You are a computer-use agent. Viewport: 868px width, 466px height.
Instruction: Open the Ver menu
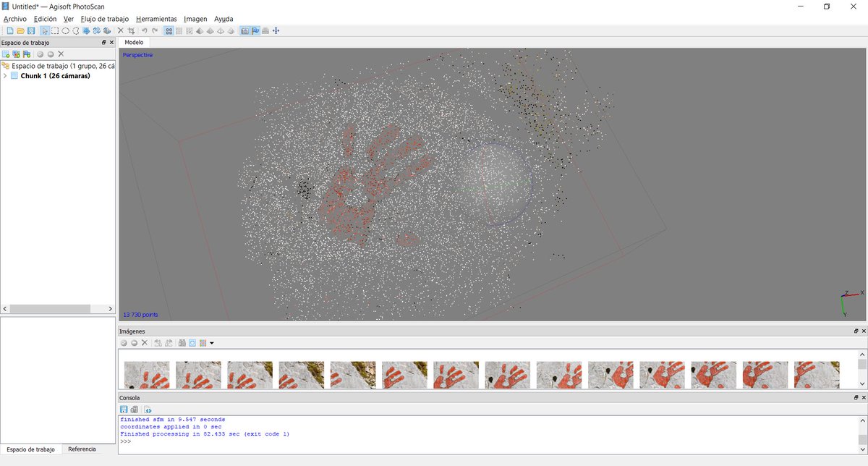tap(69, 19)
